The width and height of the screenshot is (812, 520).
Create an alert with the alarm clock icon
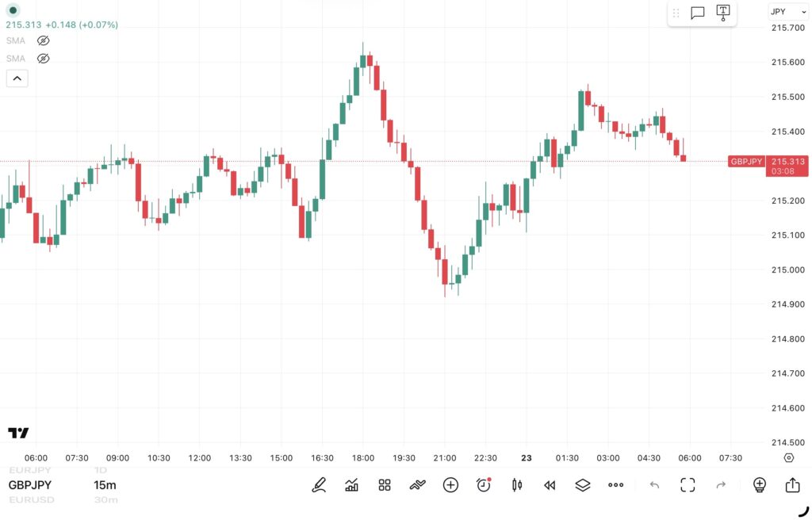pos(484,484)
